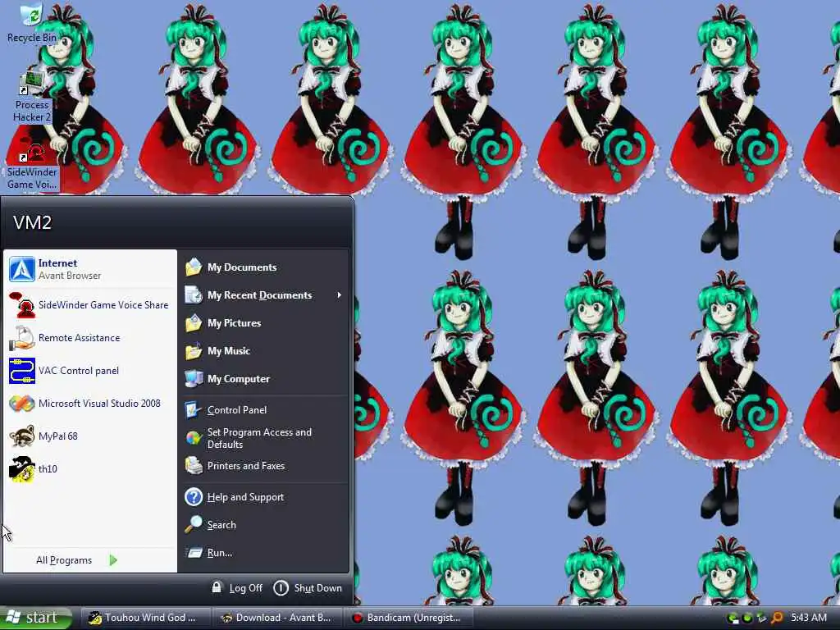Open the Recycle Bin desktop icon

[32, 24]
